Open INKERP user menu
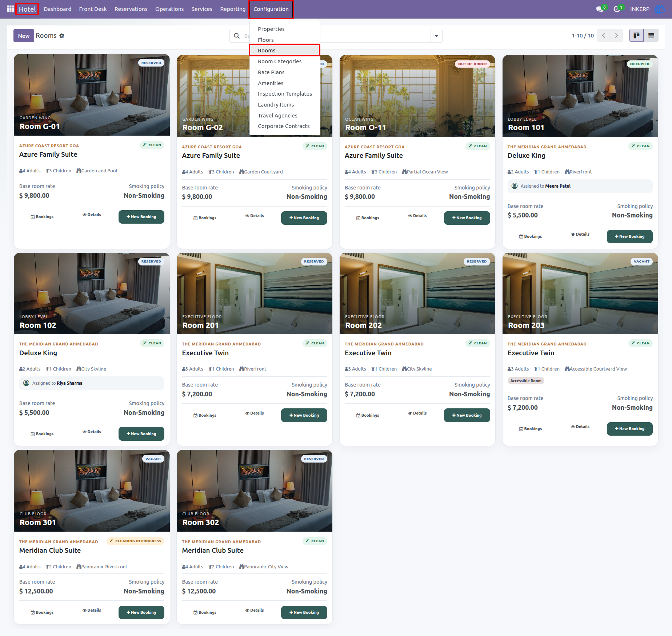The height and width of the screenshot is (636, 672). 640,9
